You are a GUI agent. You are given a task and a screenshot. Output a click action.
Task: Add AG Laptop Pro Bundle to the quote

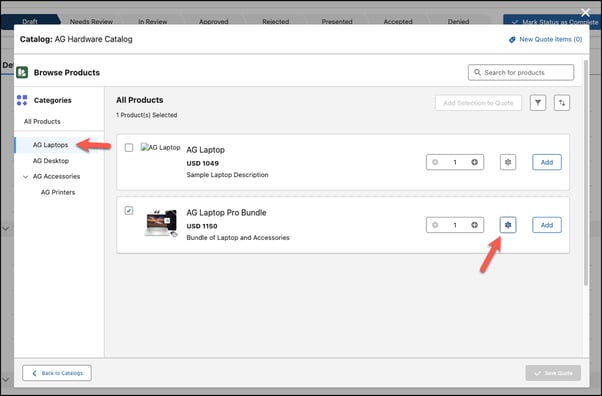tap(547, 225)
